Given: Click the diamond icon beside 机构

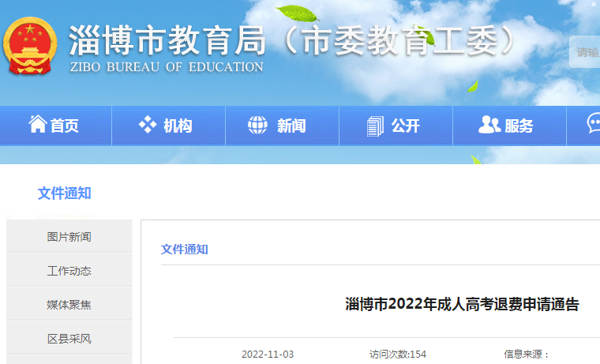Looking at the screenshot, I should [148, 125].
